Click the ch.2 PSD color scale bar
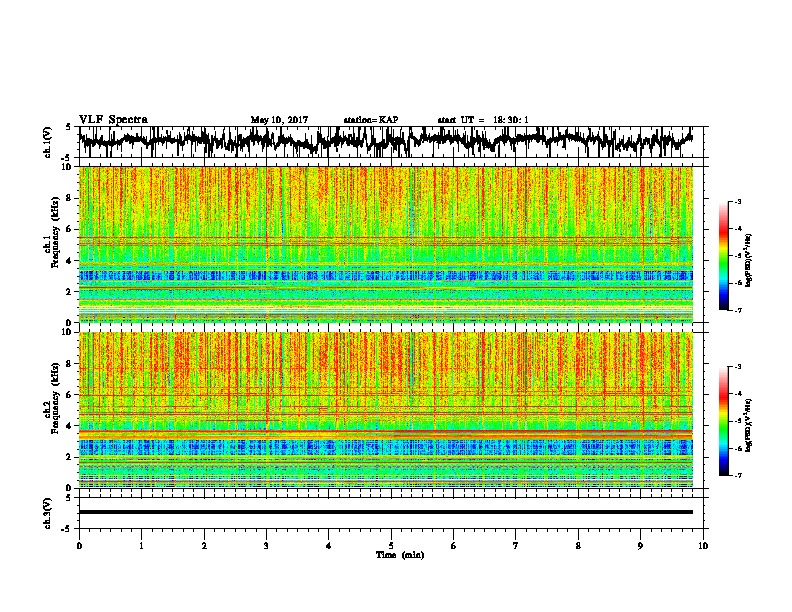This screenshot has width=792, height=612. (x=723, y=421)
